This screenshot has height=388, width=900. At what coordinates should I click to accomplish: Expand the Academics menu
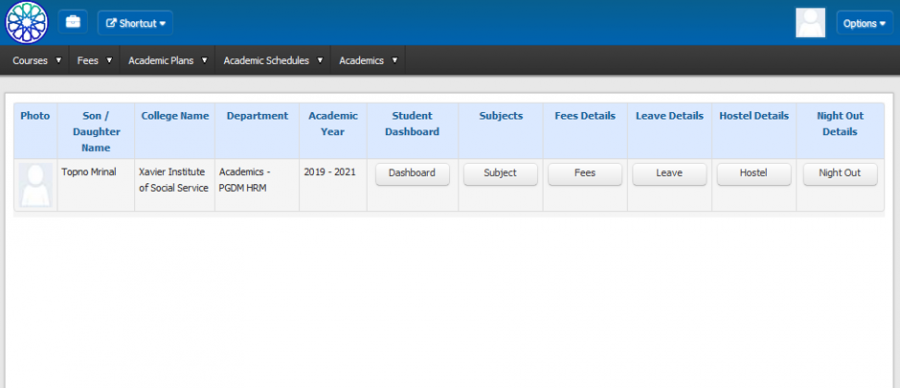pos(368,60)
